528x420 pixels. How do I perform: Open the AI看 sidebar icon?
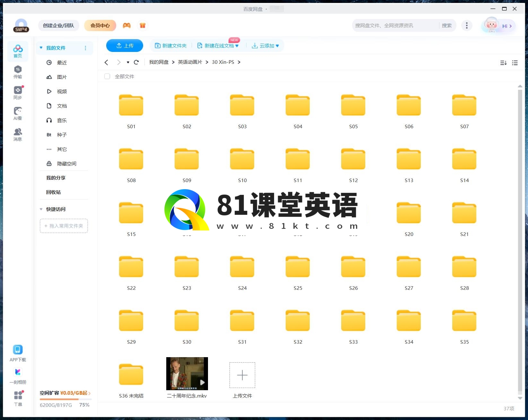[x=18, y=114]
